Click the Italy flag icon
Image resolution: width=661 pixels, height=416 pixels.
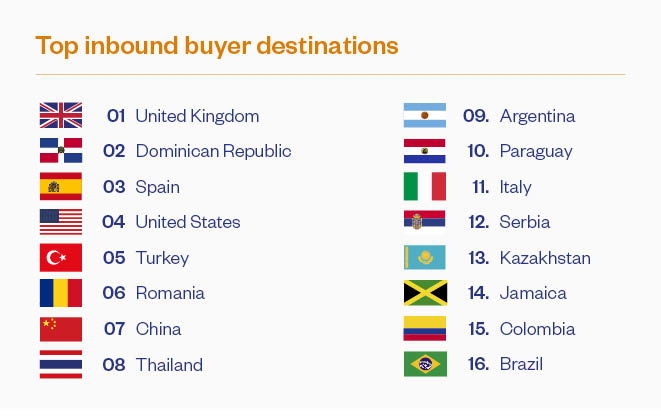[x=425, y=186]
